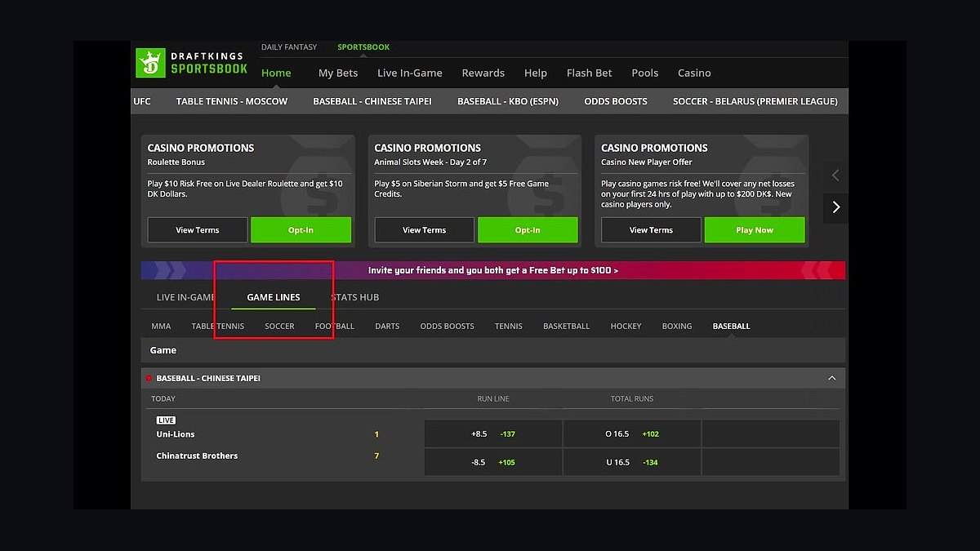Click the Casino New Player Offer subtitle
The image size is (980, 551).
[647, 162]
